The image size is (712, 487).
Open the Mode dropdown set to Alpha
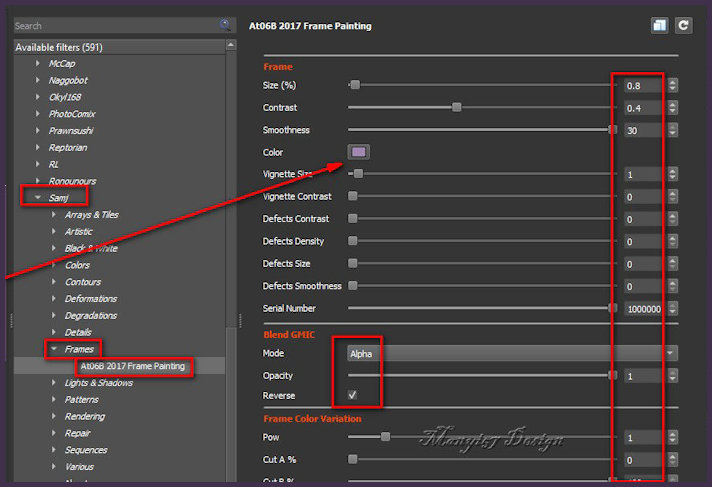[x=511, y=353]
